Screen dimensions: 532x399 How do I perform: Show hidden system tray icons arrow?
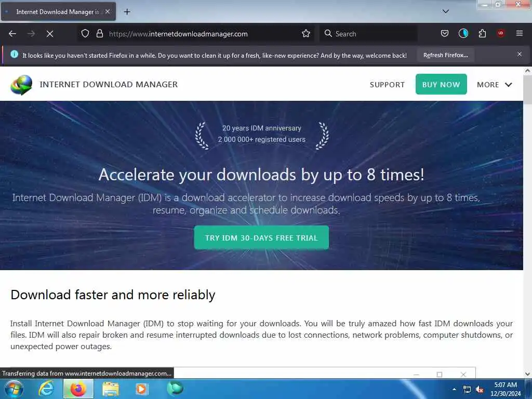pyautogui.click(x=454, y=389)
